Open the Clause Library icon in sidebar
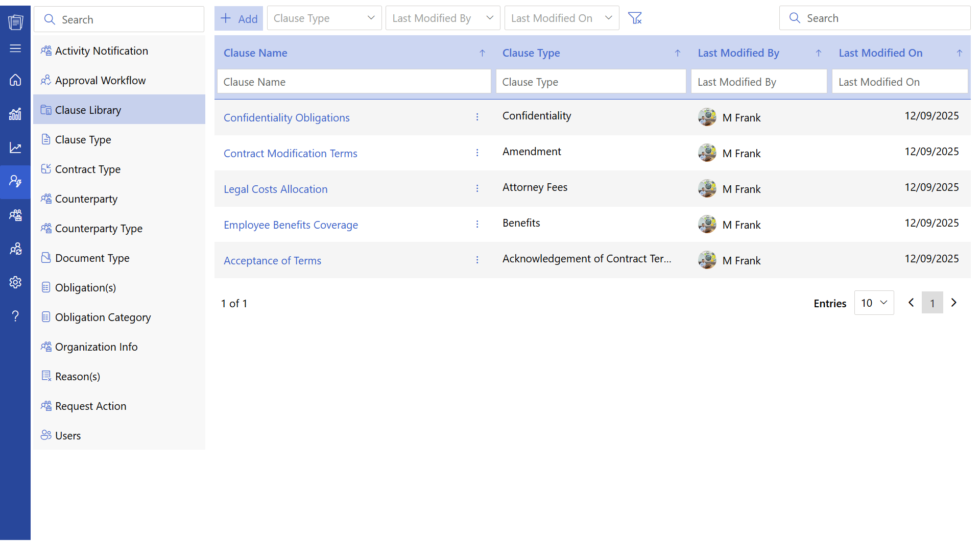 coord(46,109)
